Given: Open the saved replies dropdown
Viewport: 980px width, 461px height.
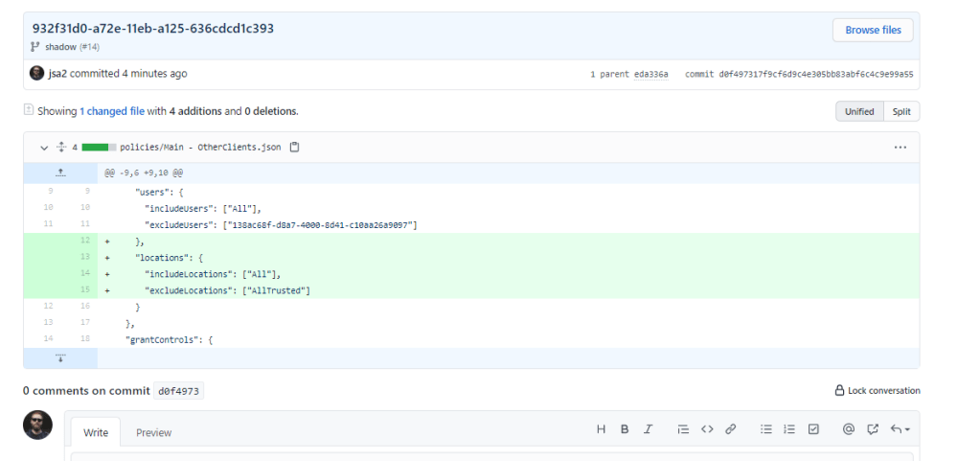Looking at the screenshot, I should pyautogui.click(x=900, y=429).
